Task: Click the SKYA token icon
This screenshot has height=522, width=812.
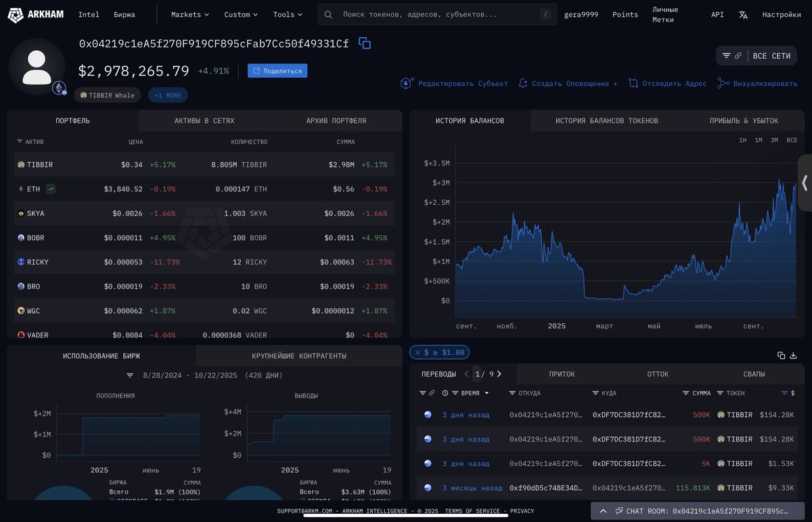Action: (x=21, y=214)
